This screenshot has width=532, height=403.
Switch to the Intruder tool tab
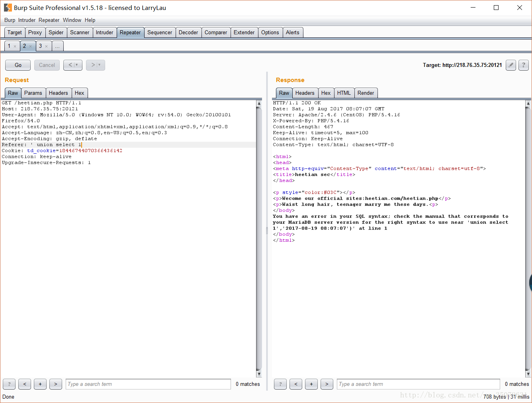[105, 33]
